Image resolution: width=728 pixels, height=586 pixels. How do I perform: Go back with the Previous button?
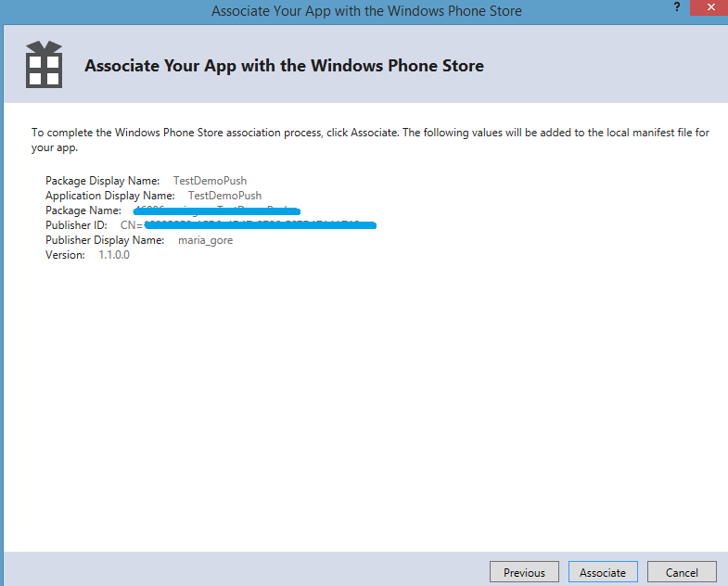pyautogui.click(x=524, y=572)
